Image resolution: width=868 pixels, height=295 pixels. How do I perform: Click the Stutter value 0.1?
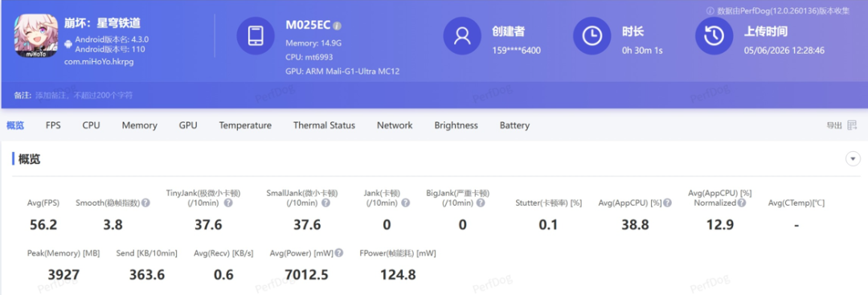tap(548, 225)
